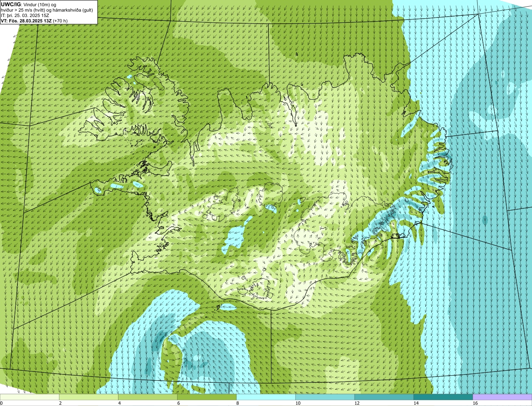Click the 'VT: Fös. 28.03.2025 13Z (+70 h)' line
This screenshot has height=406, width=532.
coord(34,21)
